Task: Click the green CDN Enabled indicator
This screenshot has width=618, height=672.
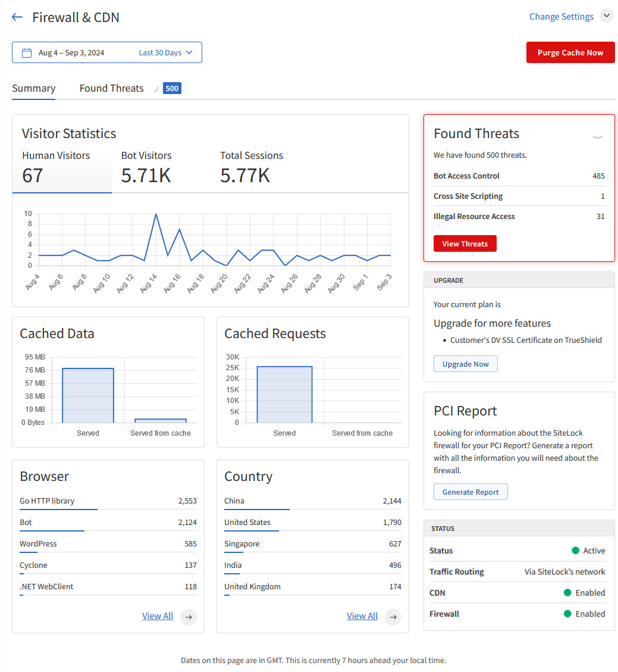Action: point(567,593)
